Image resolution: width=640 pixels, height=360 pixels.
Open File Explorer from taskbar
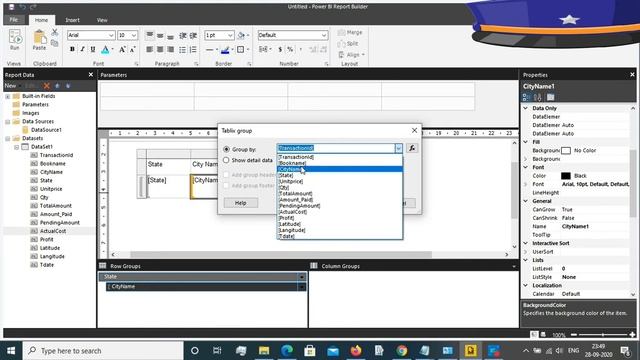coord(264,351)
